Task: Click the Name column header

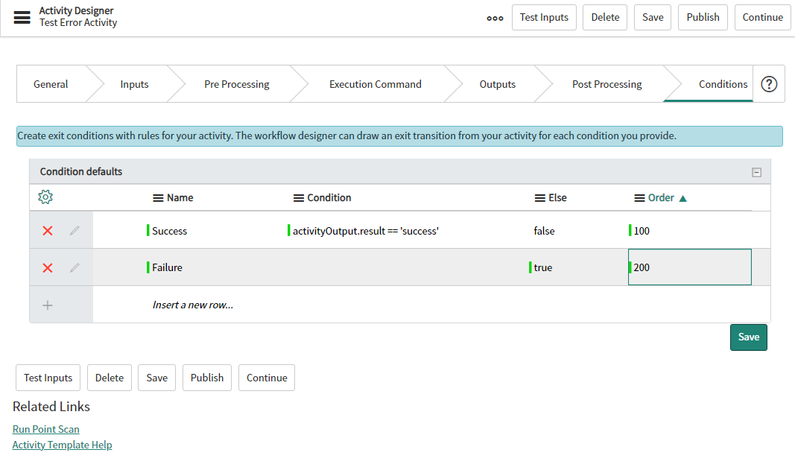Action: [180, 198]
